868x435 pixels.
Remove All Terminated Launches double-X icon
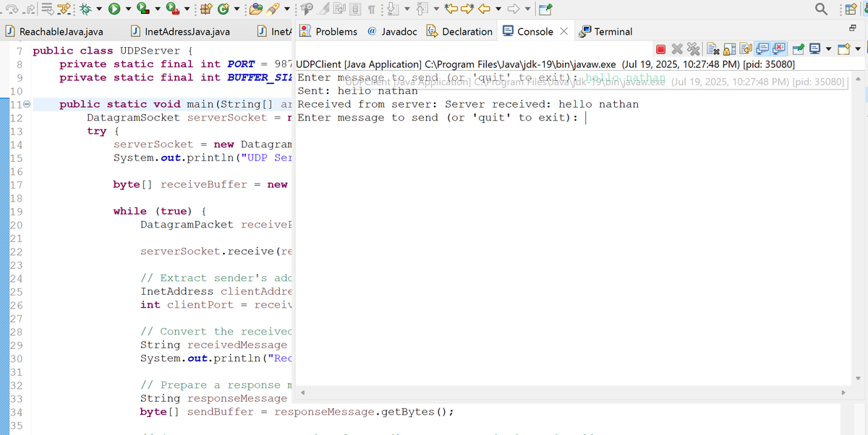(693, 49)
